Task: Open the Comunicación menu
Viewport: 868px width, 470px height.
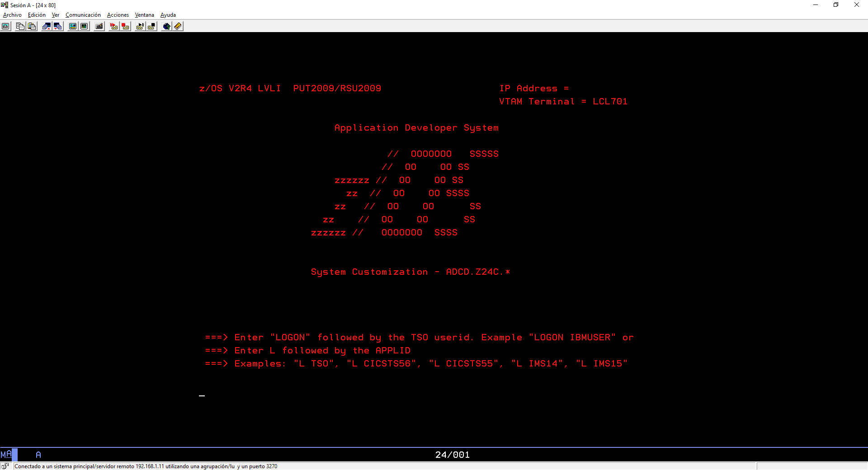Action: (83, 15)
